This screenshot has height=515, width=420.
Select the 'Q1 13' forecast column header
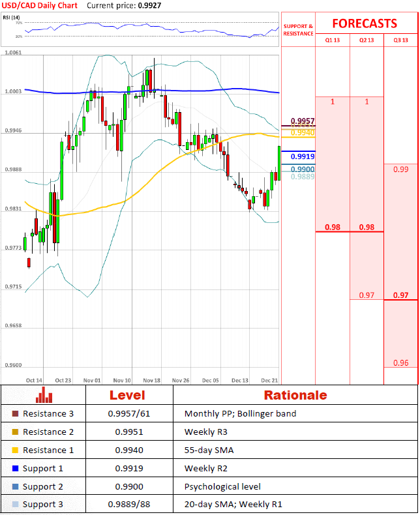pyautogui.click(x=332, y=40)
